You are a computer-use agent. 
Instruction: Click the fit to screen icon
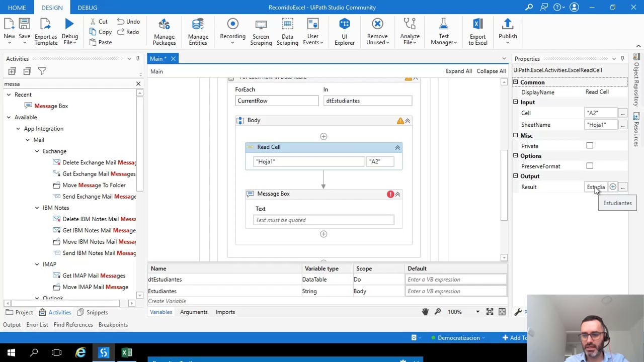click(x=490, y=312)
